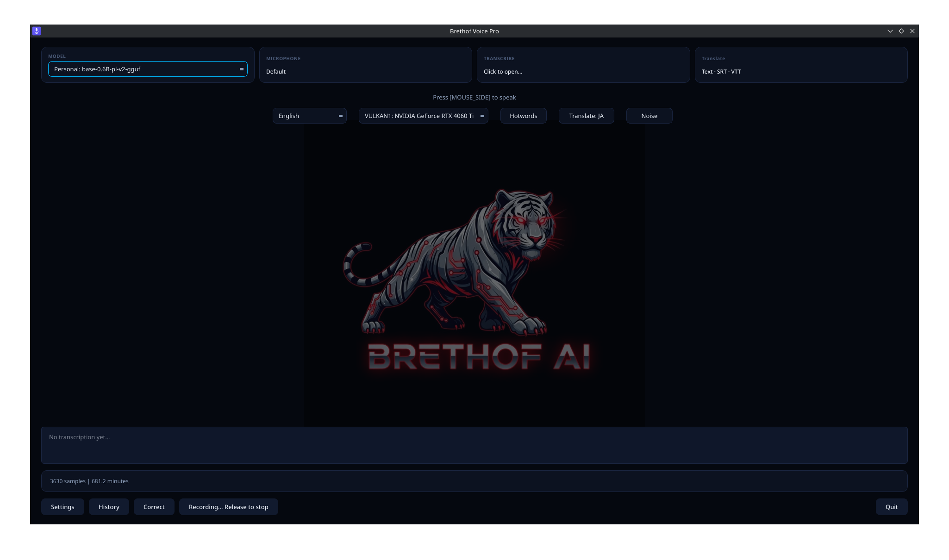Open the VULKAN1 NVIDIA GeForce device dropdown

(423, 116)
